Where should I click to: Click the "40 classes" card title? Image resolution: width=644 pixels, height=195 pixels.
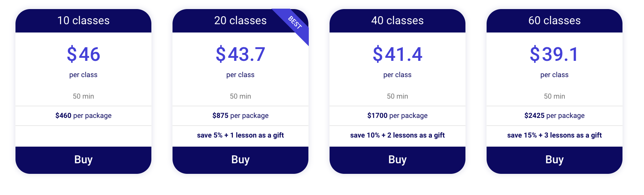coord(397,20)
